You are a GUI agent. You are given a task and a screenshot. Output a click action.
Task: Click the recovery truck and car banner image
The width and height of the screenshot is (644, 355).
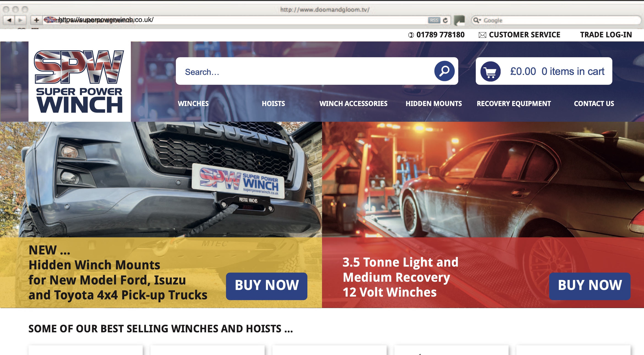click(x=483, y=180)
